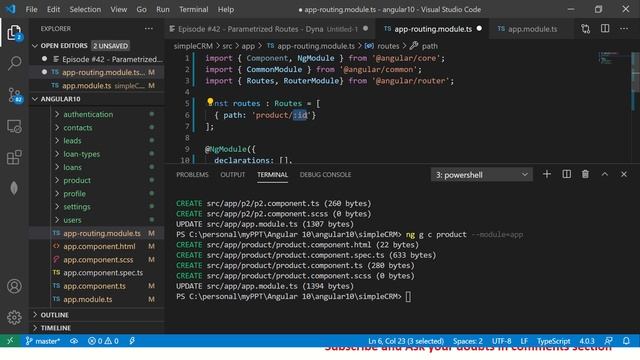The image size is (640, 360).
Task: Maximize the panel with up chevron
Action: tap(605, 174)
